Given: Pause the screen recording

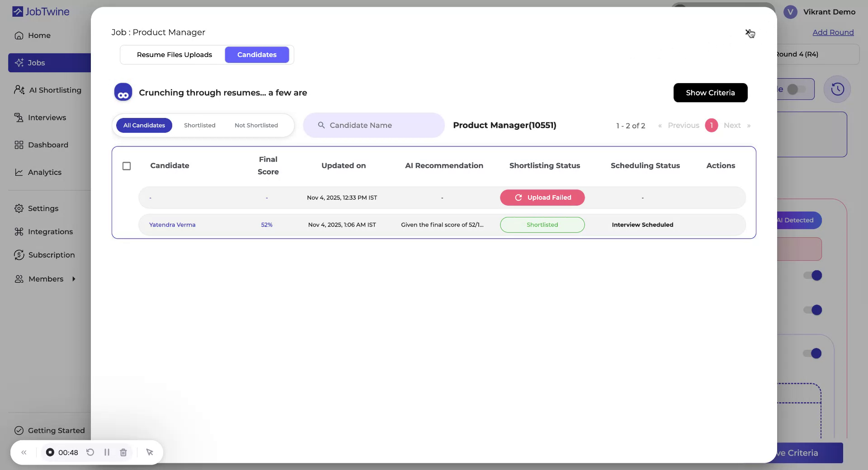Looking at the screenshot, I should click(x=107, y=452).
